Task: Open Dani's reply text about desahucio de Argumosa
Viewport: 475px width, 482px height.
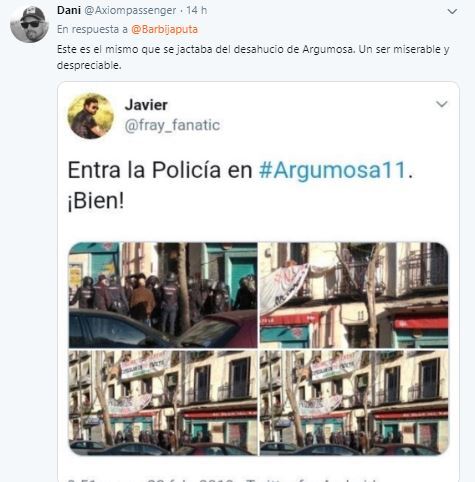Action: coord(253,57)
